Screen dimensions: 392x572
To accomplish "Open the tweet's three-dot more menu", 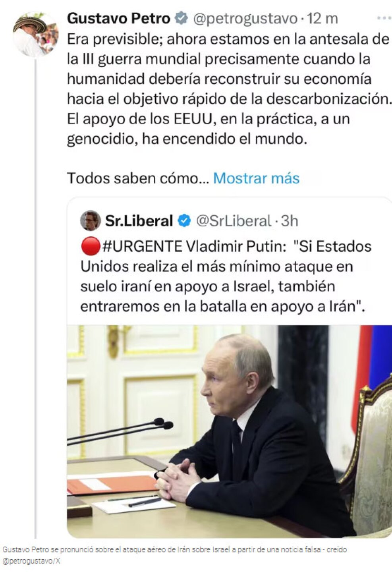I will [x=384, y=18].
